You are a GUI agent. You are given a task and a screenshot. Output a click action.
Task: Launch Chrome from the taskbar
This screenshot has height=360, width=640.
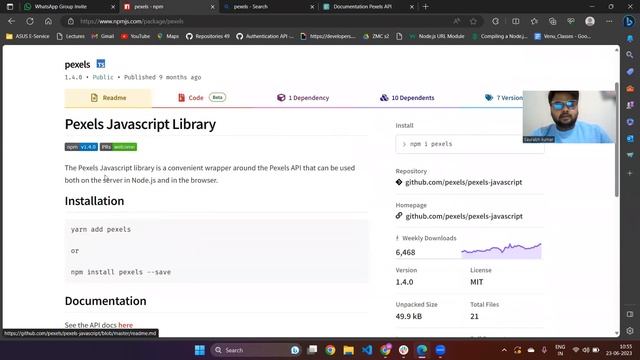click(330, 350)
